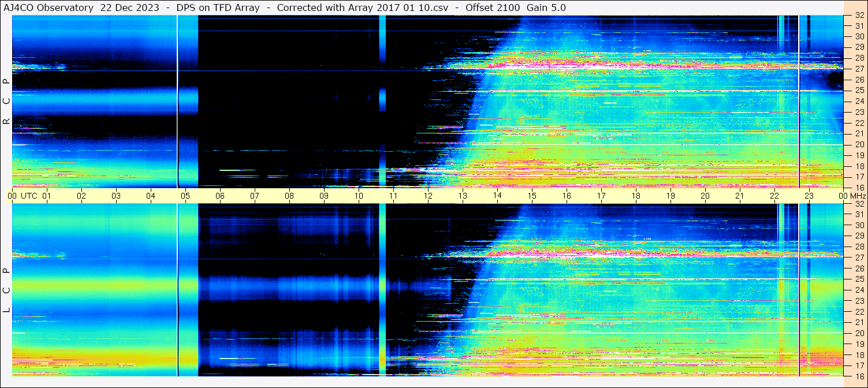The height and width of the screenshot is (388, 868).
Task: Select the 09 hour tick on time axis
Action: tap(324, 196)
